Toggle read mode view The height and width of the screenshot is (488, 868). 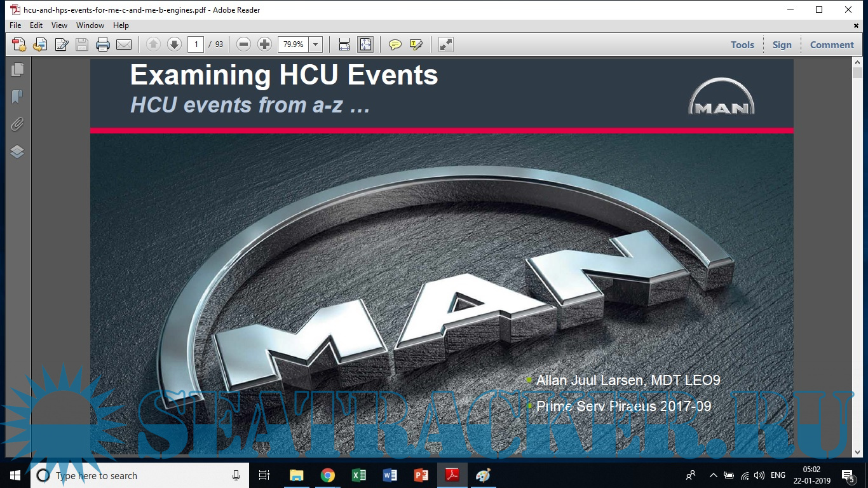click(x=446, y=44)
